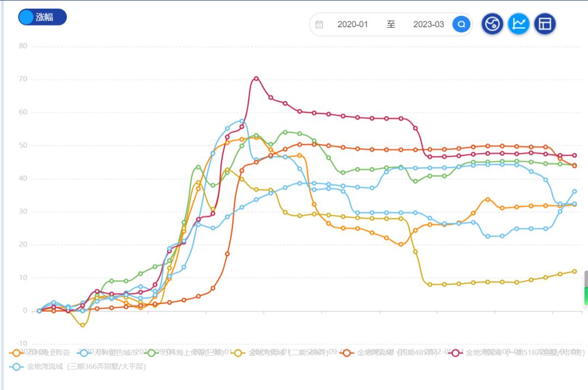Switch to the table layout view
The width and height of the screenshot is (588, 390).
[x=544, y=24]
